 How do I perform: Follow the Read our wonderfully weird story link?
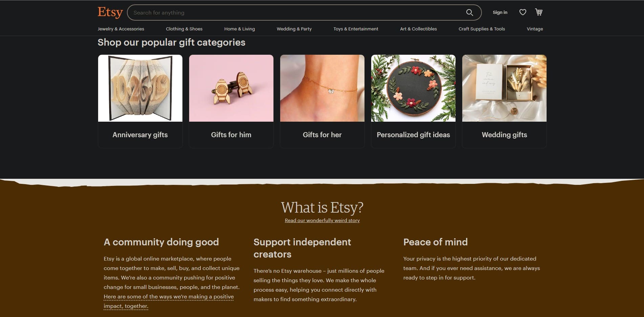pos(322,220)
